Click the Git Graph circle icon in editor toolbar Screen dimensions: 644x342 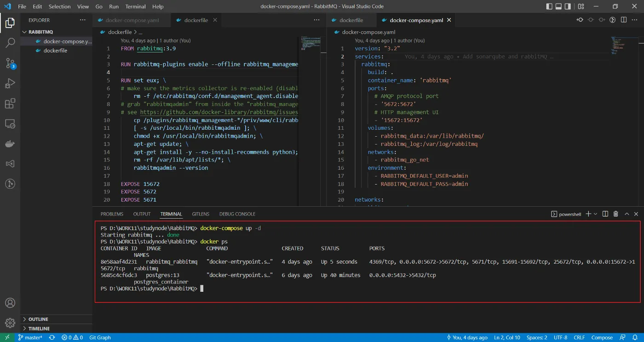click(x=613, y=20)
